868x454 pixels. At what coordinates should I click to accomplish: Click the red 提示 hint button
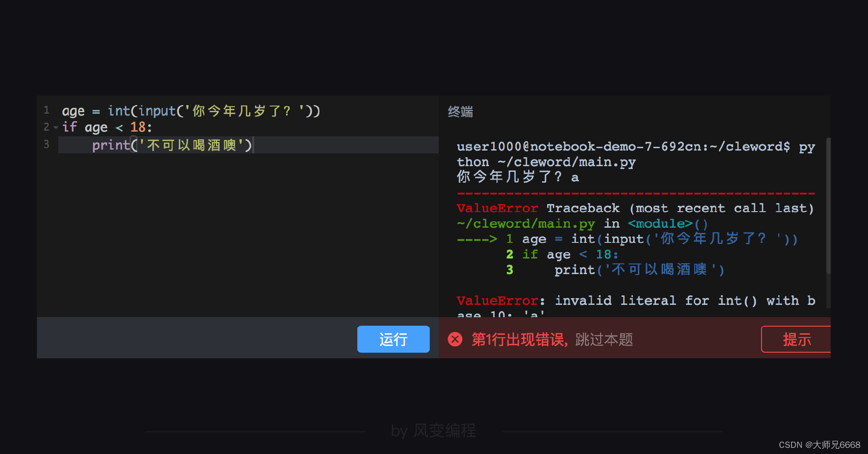797,339
